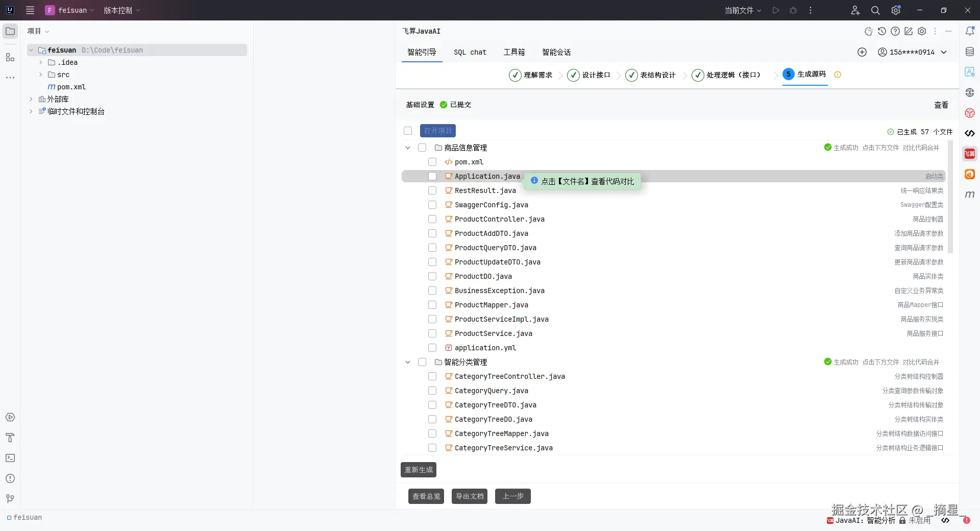Check the 智能分类管理 folder checkbox

tap(422, 362)
